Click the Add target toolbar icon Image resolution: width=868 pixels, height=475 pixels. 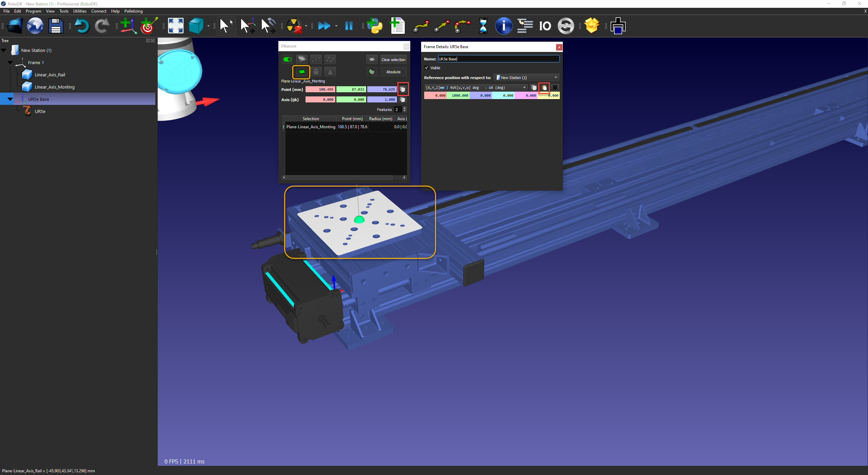(x=149, y=26)
